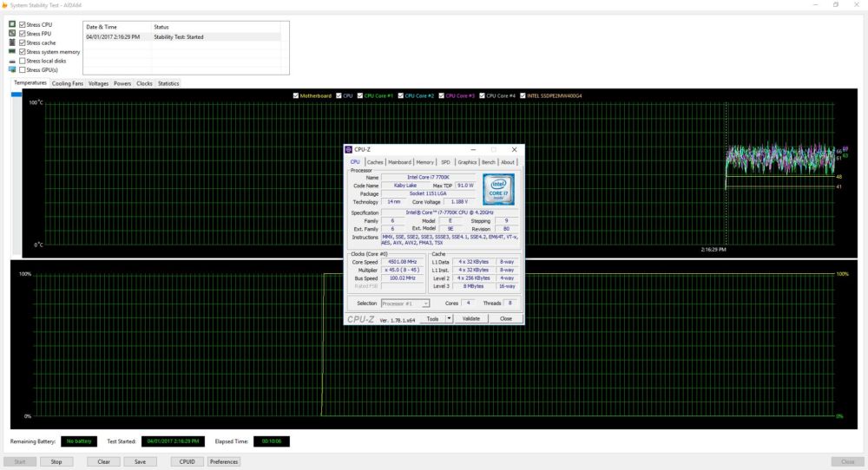
Task: Enable Stress GPU(s) checkbox
Action: click(x=23, y=69)
